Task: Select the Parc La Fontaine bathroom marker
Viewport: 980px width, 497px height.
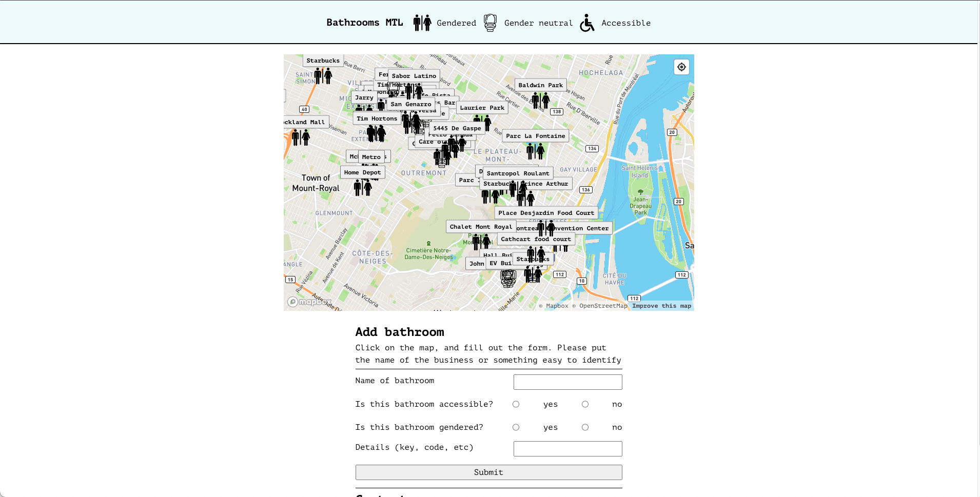Action: pyautogui.click(x=535, y=151)
